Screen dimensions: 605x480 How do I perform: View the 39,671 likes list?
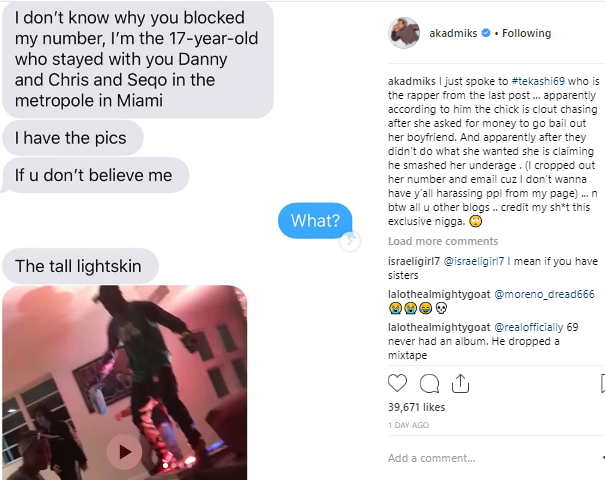tap(416, 407)
